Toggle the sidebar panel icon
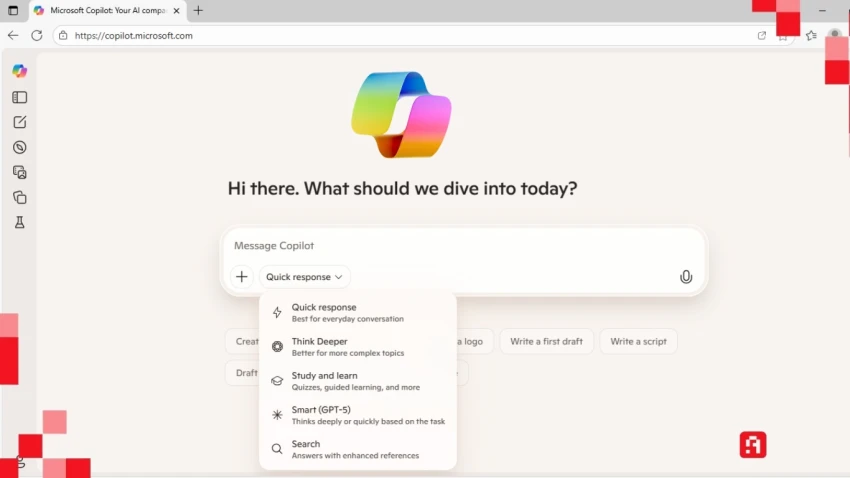The height and width of the screenshot is (478, 850). [19, 97]
